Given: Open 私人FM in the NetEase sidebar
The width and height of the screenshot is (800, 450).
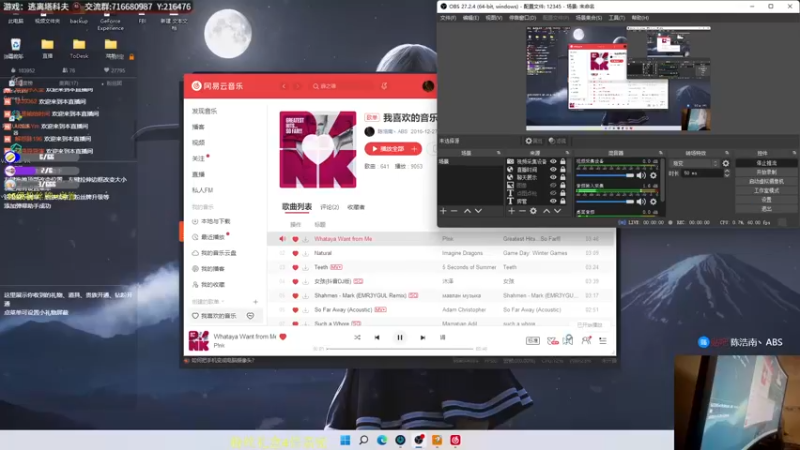Looking at the screenshot, I should (203, 190).
